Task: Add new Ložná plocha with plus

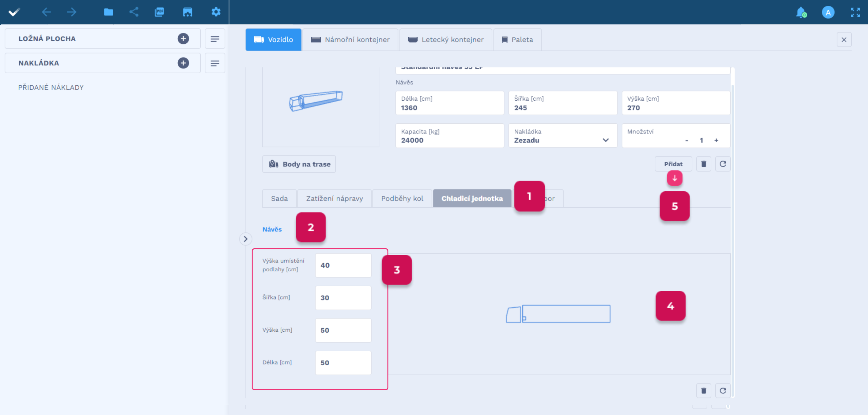Action: coord(183,39)
